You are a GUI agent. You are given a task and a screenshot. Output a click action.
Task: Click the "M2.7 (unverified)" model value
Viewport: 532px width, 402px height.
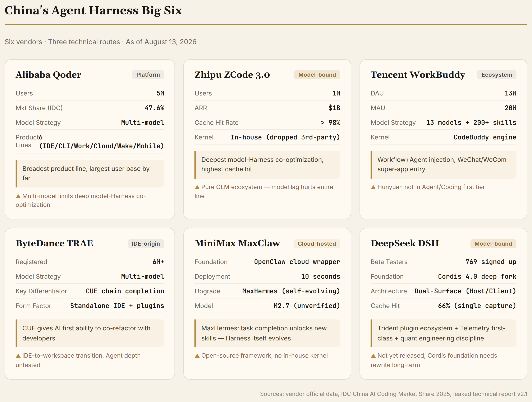coord(307,306)
